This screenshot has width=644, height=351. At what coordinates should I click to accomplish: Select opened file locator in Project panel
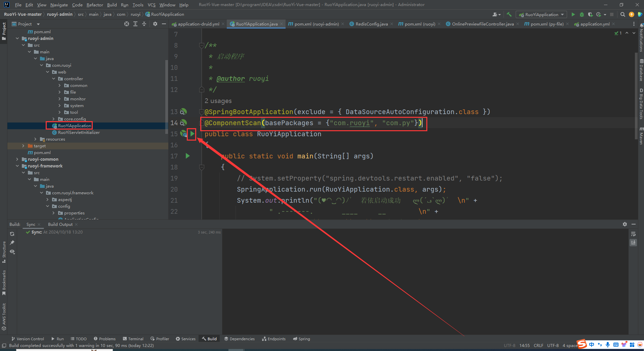click(x=127, y=24)
